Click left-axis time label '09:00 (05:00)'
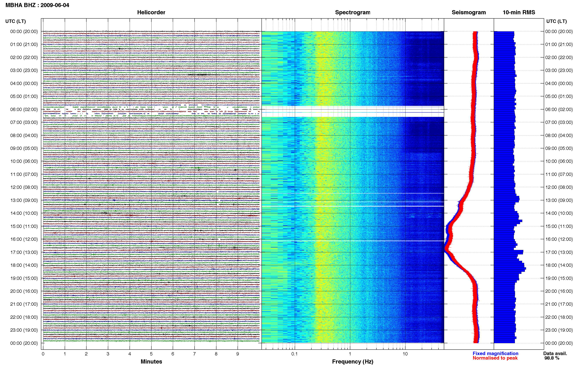This screenshot has width=588, height=368. click(x=24, y=148)
